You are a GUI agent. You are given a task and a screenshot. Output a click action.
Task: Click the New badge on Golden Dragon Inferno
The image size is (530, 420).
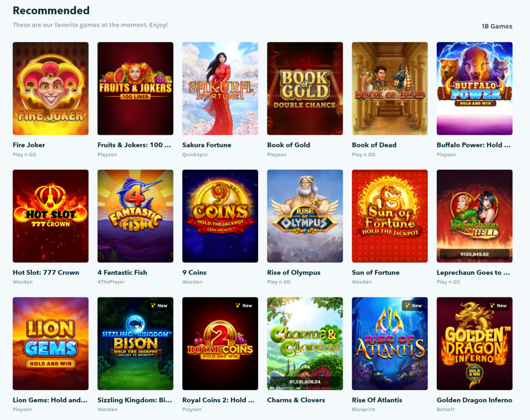tap(498, 306)
